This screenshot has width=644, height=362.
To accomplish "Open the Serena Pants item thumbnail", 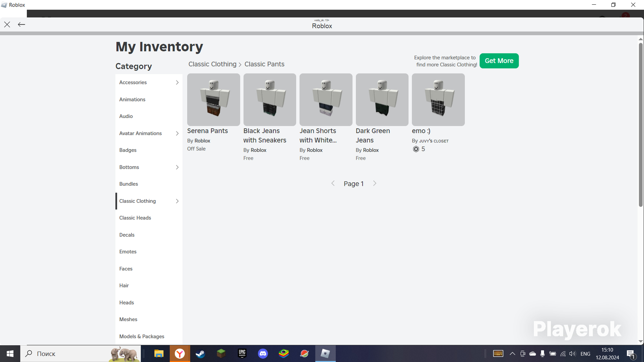I will (214, 100).
